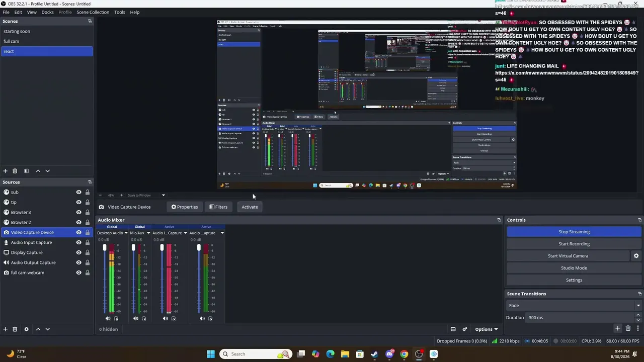This screenshot has height=362, width=644.
Task: Select the "starting soon" scene
Action: tap(47, 31)
